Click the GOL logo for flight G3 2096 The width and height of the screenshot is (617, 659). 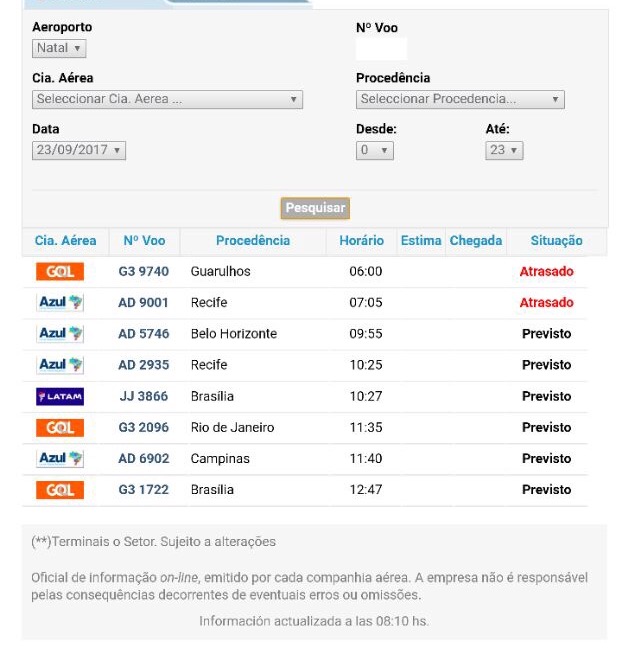[60, 427]
